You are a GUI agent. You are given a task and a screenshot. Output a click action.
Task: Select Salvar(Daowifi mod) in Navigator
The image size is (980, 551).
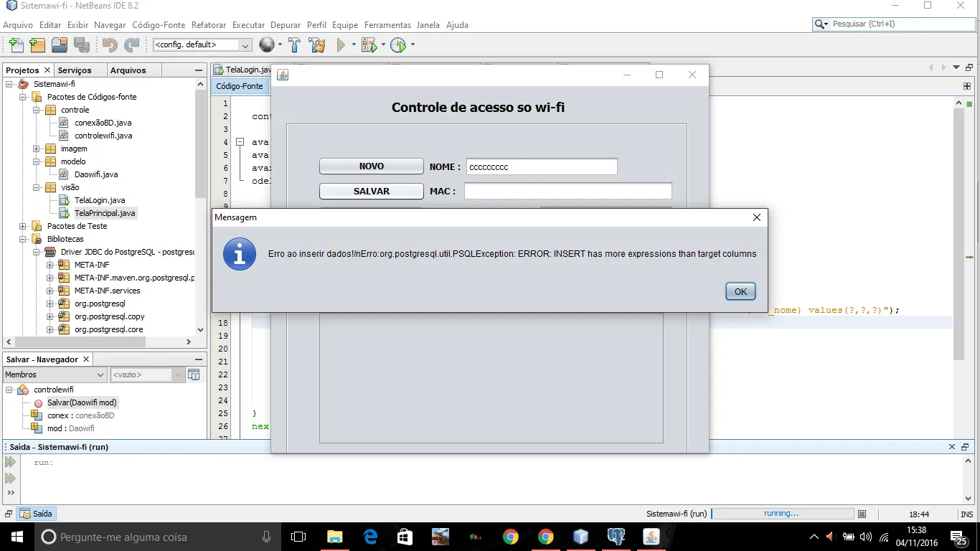82,402
